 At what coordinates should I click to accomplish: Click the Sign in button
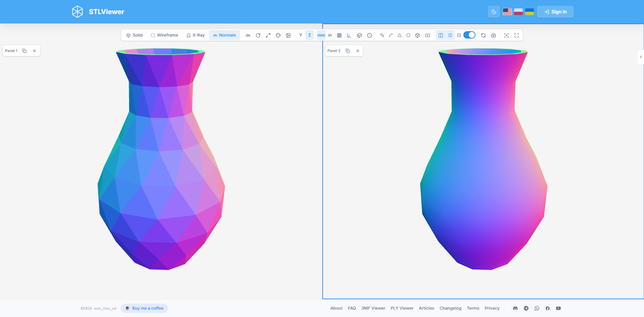pyautogui.click(x=555, y=12)
